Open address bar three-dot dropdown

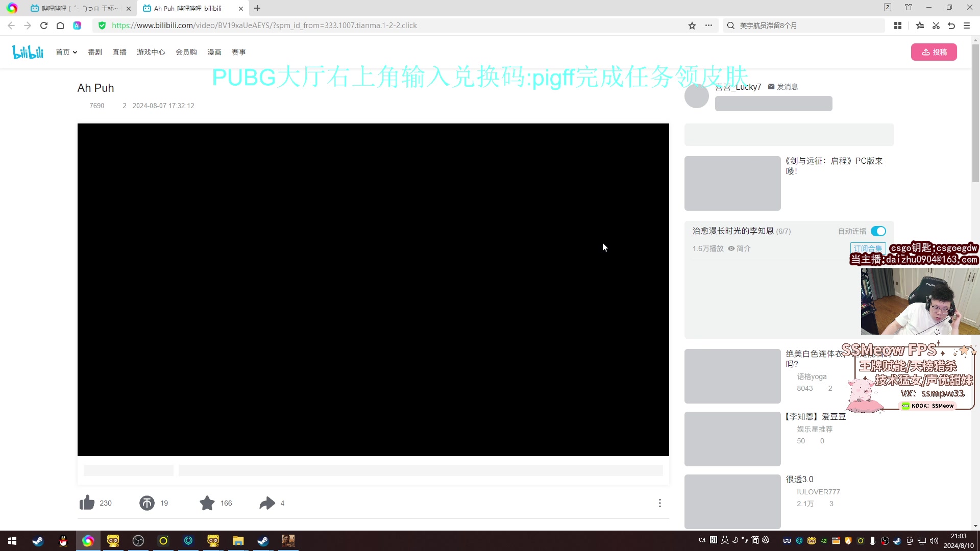pyautogui.click(x=708, y=26)
